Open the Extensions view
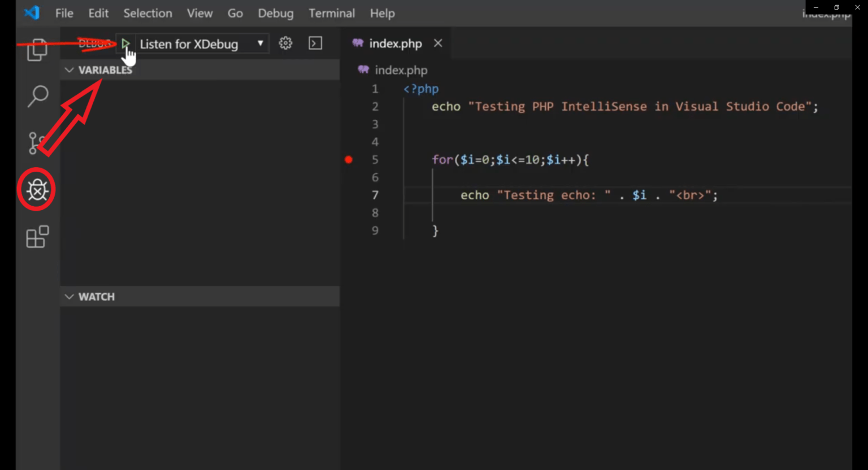Viewport: 868px width, 470px height. click(37, 237)
